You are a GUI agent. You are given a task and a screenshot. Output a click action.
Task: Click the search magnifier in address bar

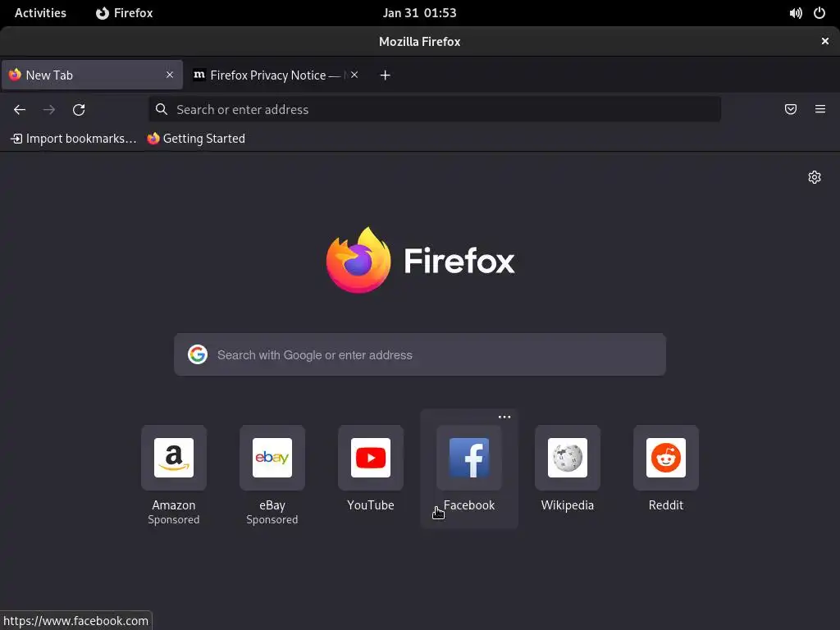(162, 109)
